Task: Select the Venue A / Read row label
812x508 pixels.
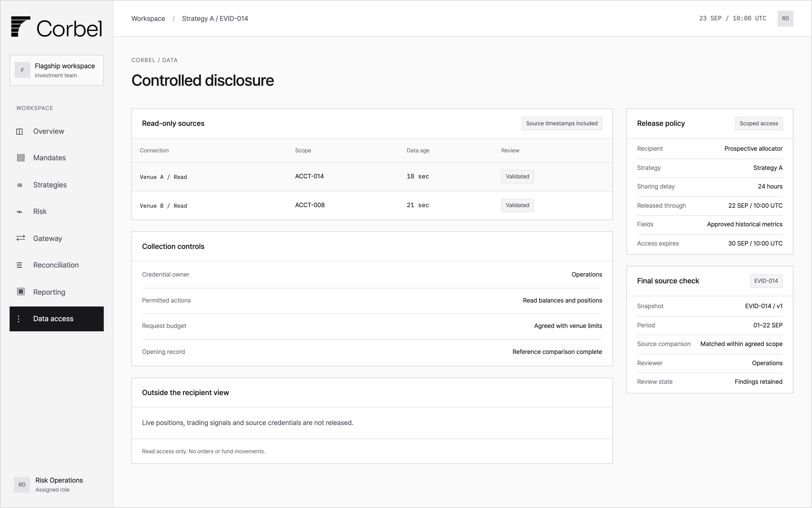Action: [x=163, y=177]
